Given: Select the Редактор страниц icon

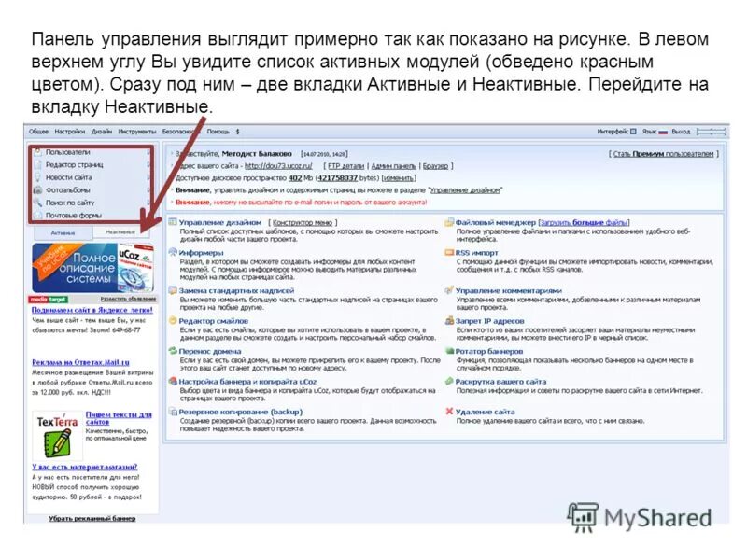Looking at the screenshot, I should pos(39,164).
